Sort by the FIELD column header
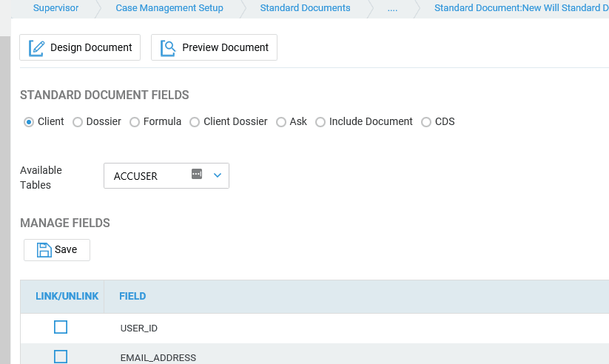Screen dimensions: 609x364 pos(132,297)
